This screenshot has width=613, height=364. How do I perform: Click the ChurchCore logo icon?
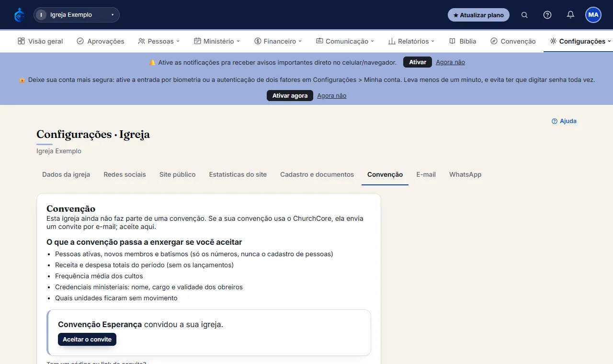coord(19,15)
